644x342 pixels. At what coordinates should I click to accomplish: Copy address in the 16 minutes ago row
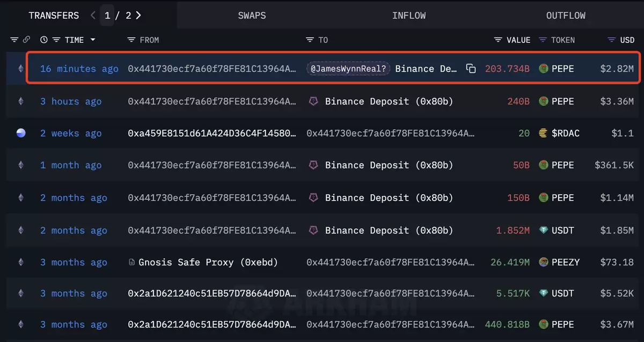(x=471, y=69)
